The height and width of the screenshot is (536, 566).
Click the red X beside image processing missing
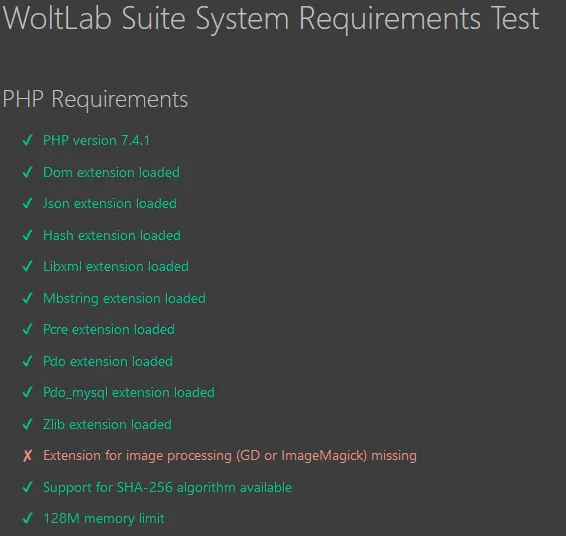[x=27, y=456]
